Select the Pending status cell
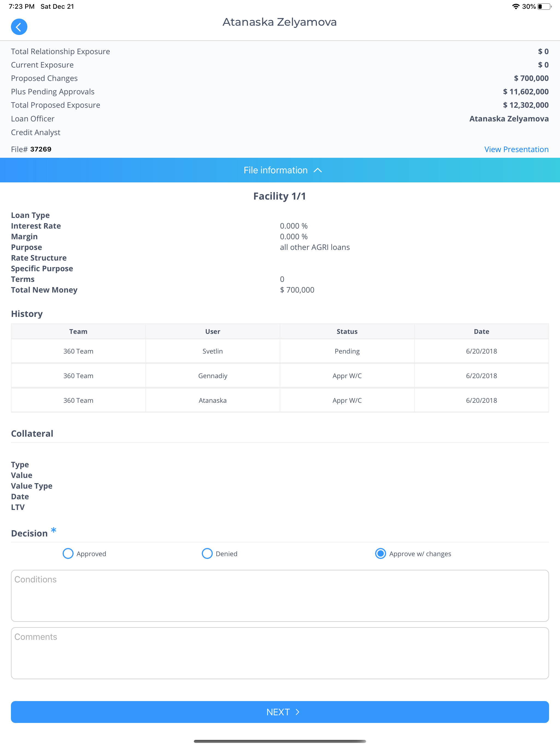The height and width of the screenshot is (747, 560). 347,351
